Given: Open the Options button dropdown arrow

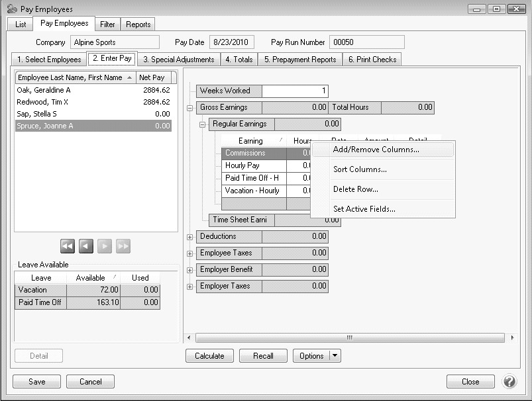Looking at the screenshot, I should [x=335, y=356].
